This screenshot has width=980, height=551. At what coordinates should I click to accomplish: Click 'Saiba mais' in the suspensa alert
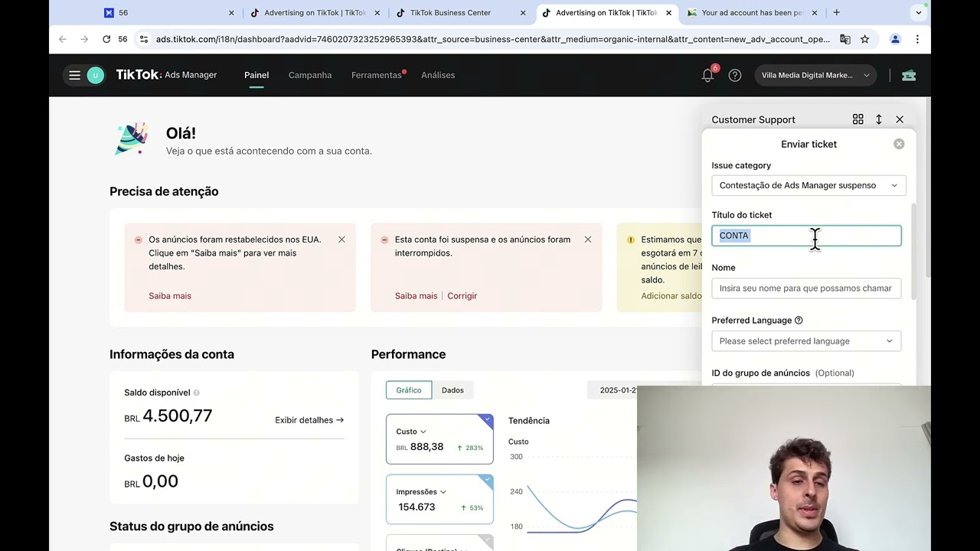(x=416, y=295)
